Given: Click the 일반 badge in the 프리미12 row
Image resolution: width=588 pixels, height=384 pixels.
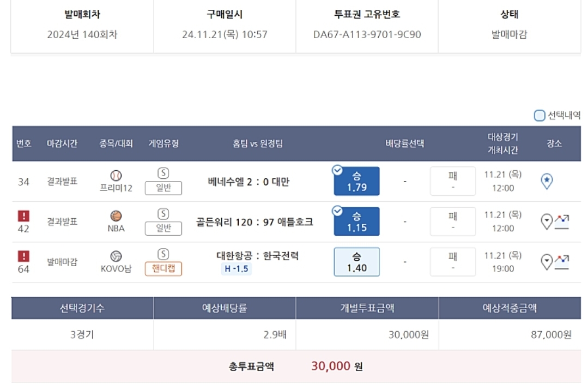Looking at the screenshot, I should tap(163, 188).
